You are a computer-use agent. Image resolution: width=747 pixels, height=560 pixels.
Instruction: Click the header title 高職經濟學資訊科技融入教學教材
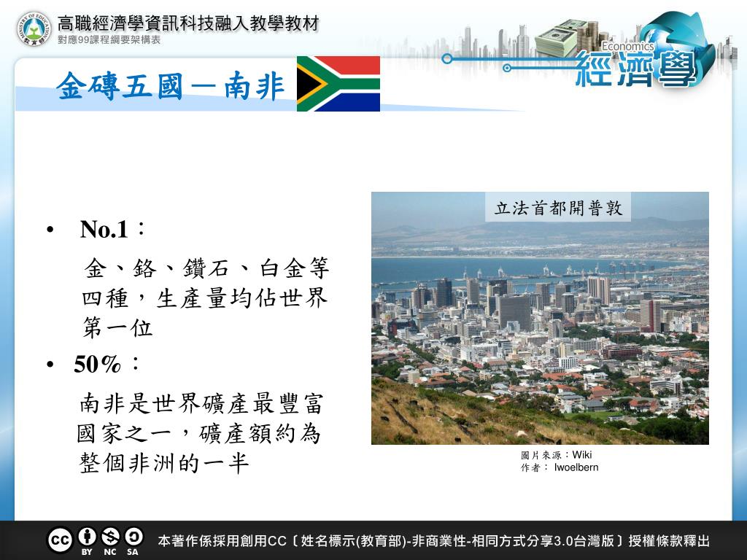[188, 23]
